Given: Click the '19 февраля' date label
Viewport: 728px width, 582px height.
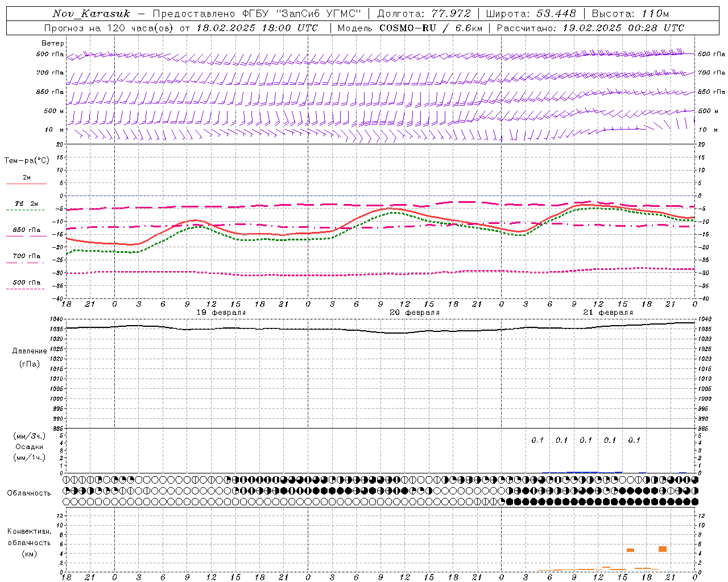Looking at the screenshot, I should (x=221, y=313).
